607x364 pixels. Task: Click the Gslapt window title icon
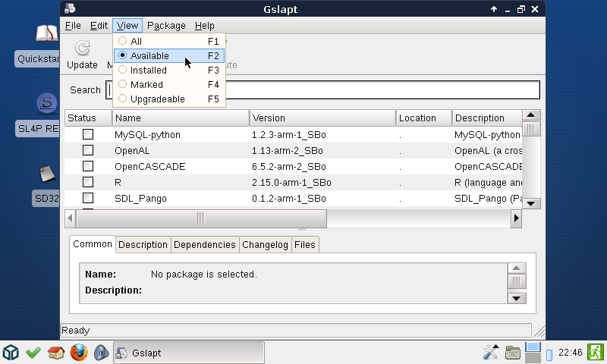(70, 8)
